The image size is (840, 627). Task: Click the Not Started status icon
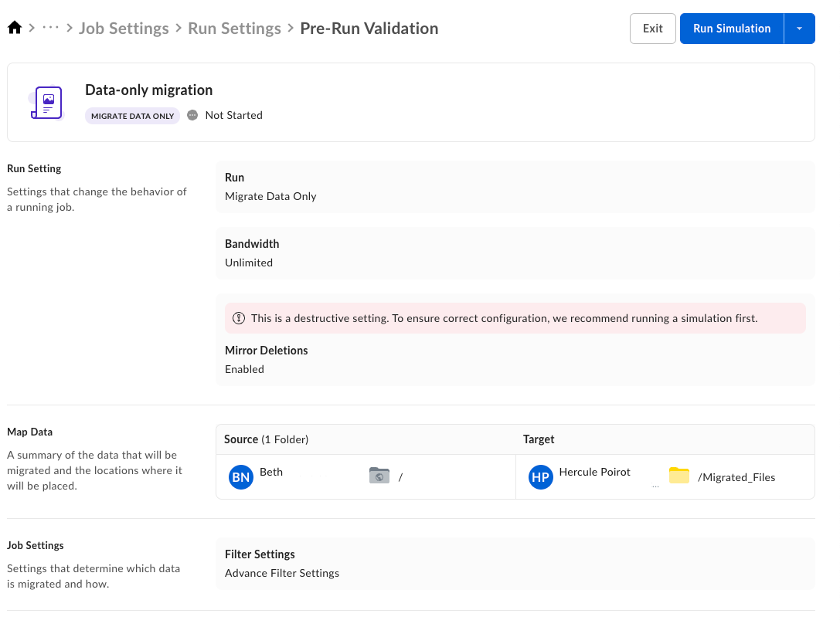[x=193, y=116]
